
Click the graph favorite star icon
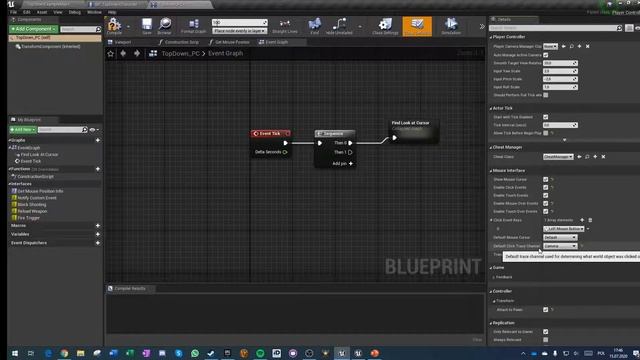click(x=111, y=53)
